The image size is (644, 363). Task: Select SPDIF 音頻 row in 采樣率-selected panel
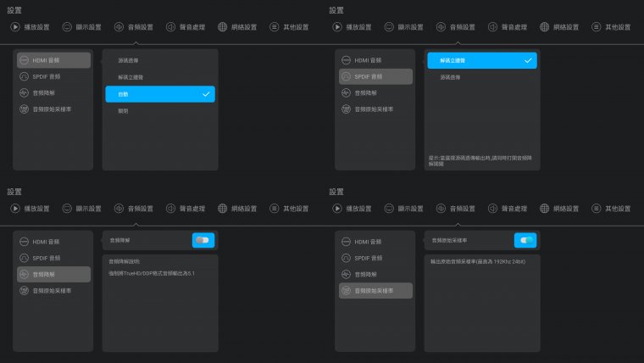coord(375,258)
